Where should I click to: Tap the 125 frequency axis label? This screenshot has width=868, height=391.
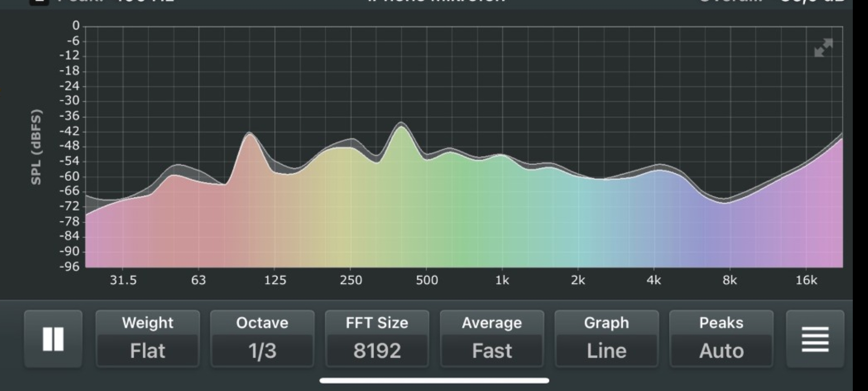275,280
